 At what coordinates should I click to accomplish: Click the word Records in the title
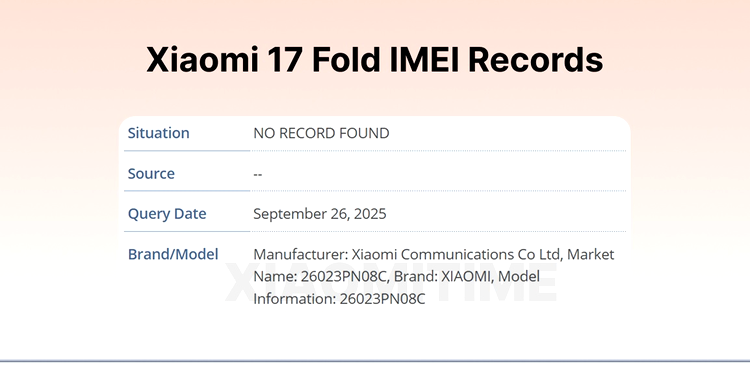click(x=536, y=60)
